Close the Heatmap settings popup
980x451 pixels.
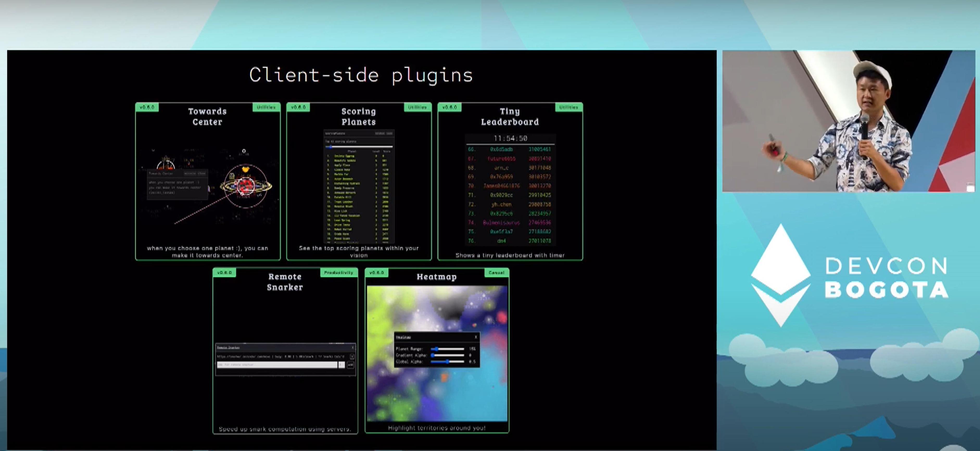(x=476, y=337)
